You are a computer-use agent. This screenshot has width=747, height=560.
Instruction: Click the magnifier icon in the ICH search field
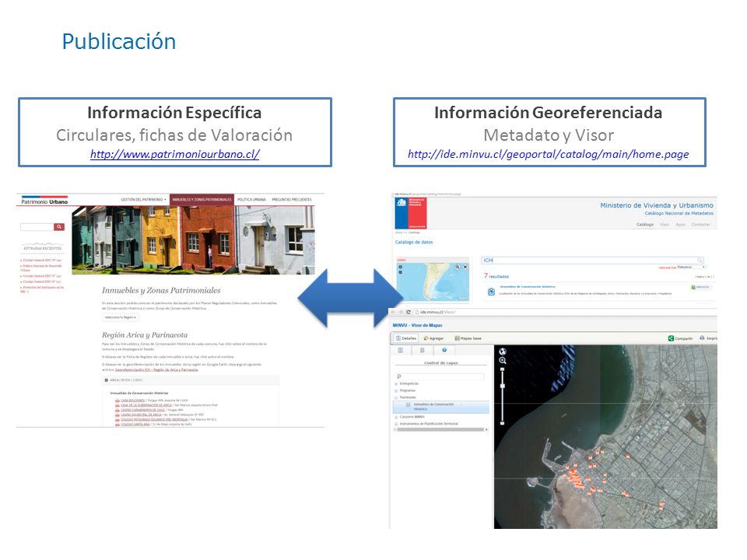point(700,260)
